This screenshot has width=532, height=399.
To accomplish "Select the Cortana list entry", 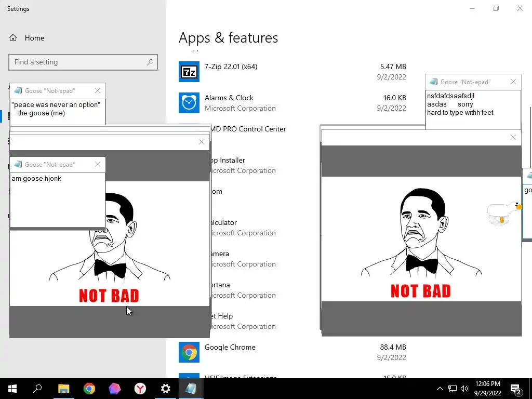I will pos(243,290).
